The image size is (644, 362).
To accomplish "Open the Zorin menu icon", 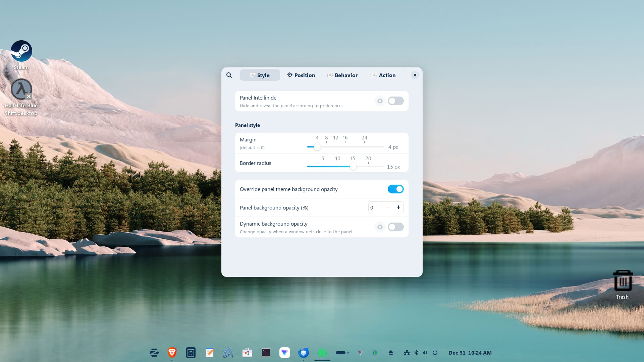I will point(154,353).
